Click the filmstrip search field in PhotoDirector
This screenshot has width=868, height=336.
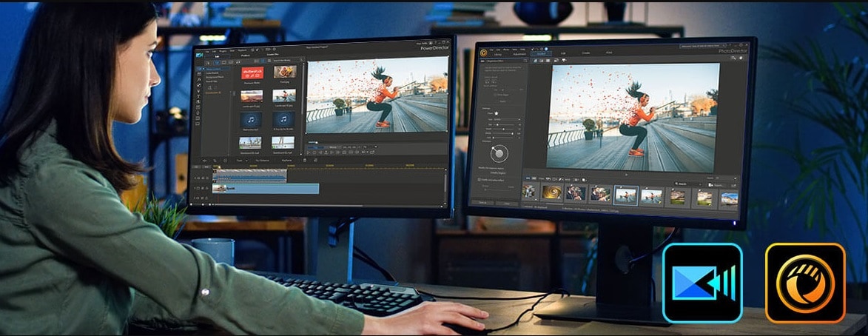(x=688, y=184)
